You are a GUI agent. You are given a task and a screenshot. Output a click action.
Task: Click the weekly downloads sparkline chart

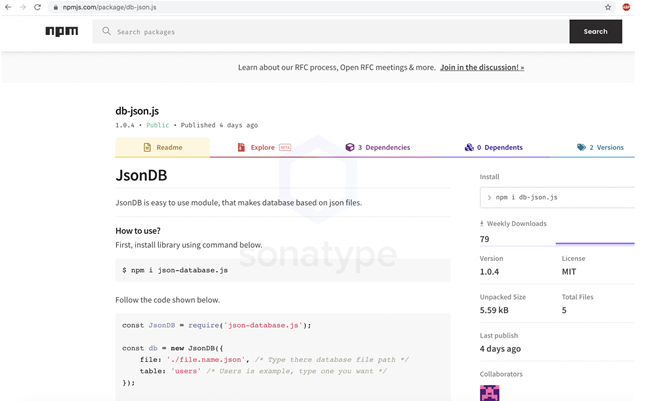pos(595,240)
